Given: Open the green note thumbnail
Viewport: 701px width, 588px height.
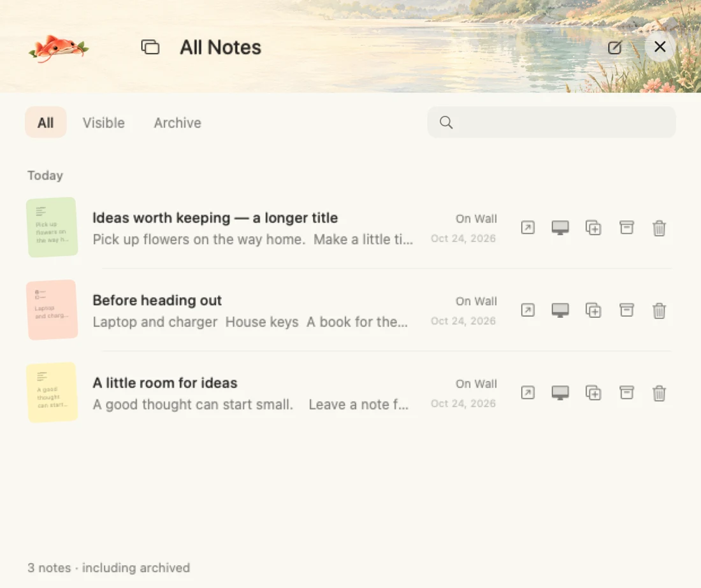Looking at the screenshot, I should point(52,227).
